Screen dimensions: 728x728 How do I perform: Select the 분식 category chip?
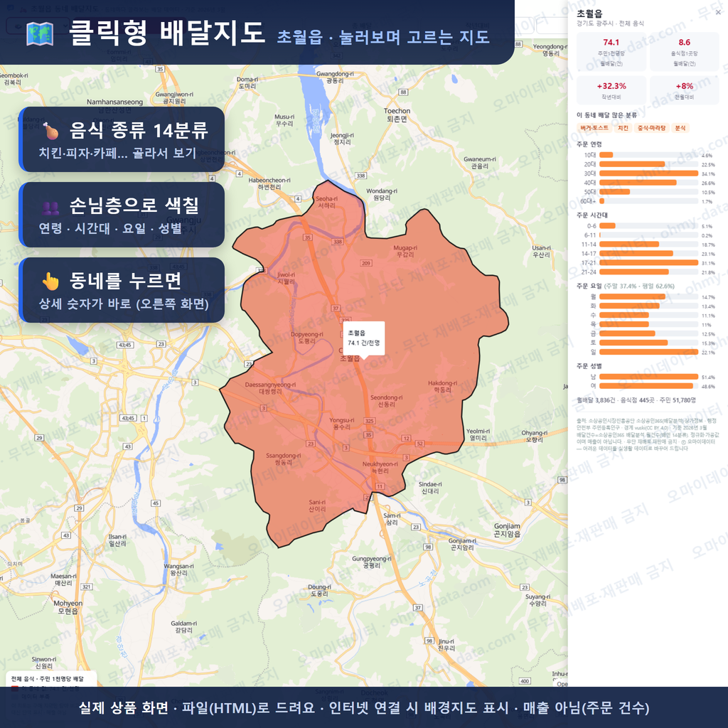(680, 128)
